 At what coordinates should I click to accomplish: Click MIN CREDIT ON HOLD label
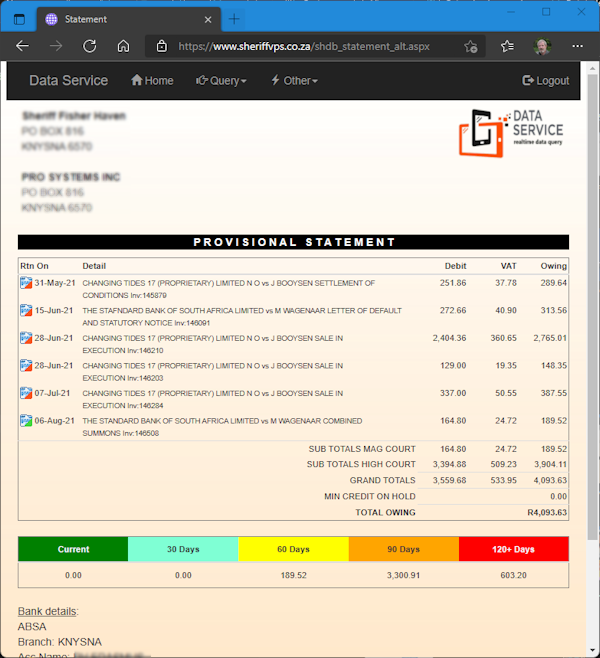pos(370,496)
